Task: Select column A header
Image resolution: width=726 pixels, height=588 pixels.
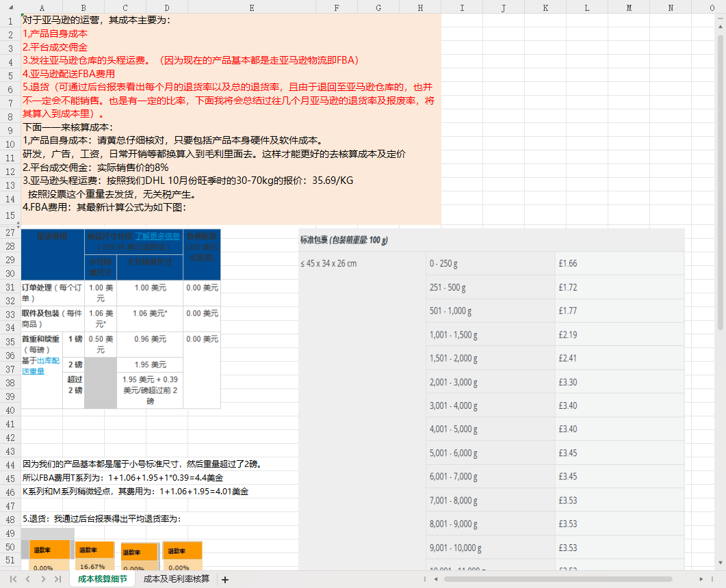Action: click(42, 8)
